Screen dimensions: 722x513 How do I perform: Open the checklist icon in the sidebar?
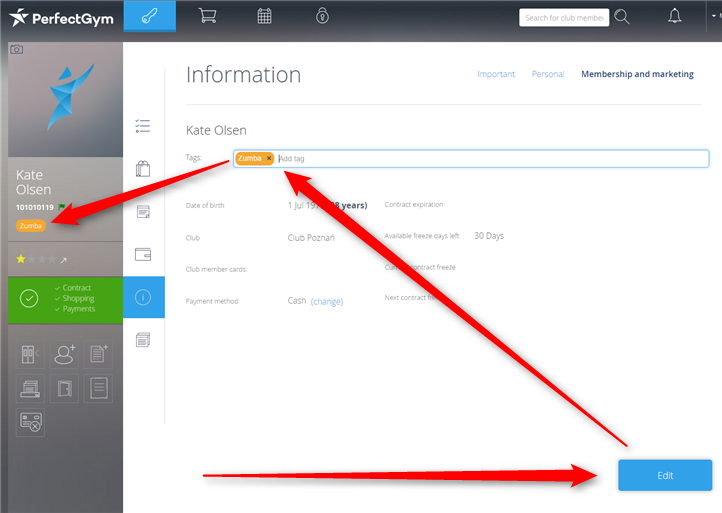click(x=143, y=126)
